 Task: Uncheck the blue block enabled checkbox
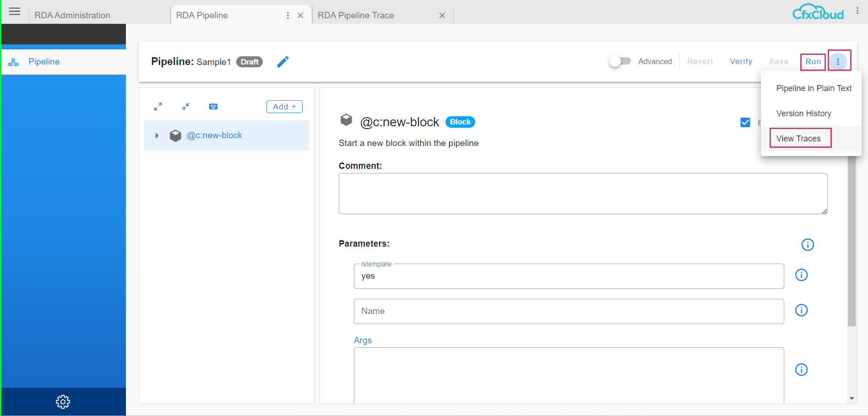tap(745, 122)
